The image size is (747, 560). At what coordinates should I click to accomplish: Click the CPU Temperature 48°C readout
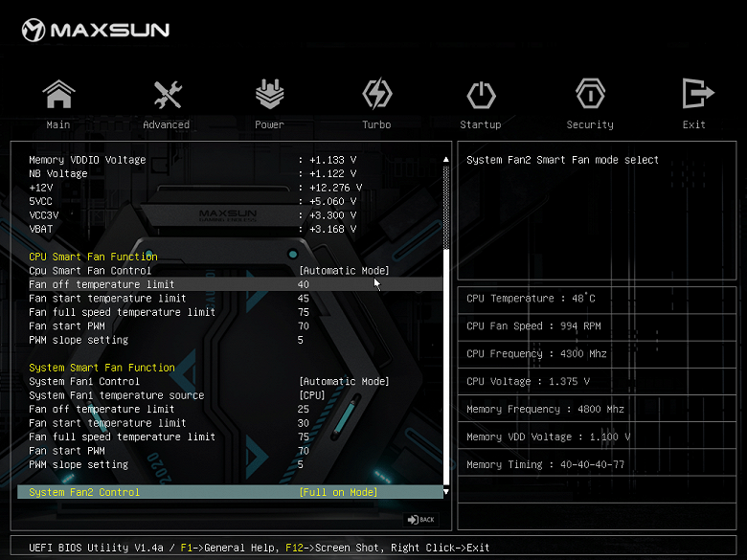click(x=531, y=299)
